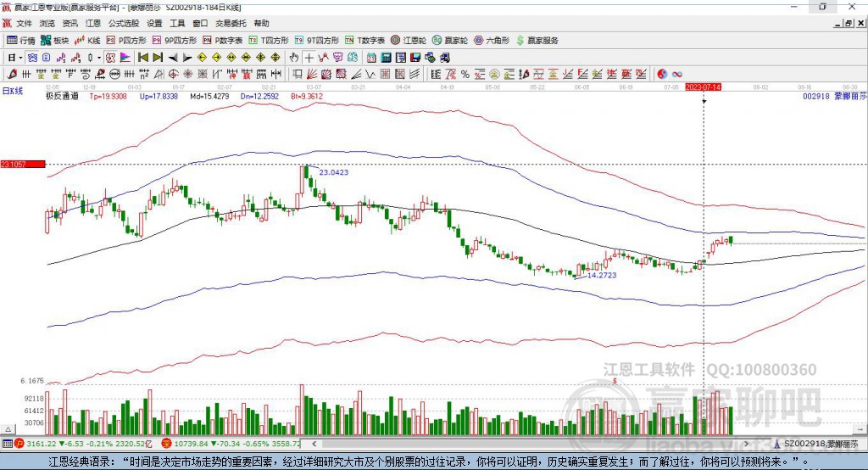
Task: Select the Gann fan lines icon
Action: point(312,75)
